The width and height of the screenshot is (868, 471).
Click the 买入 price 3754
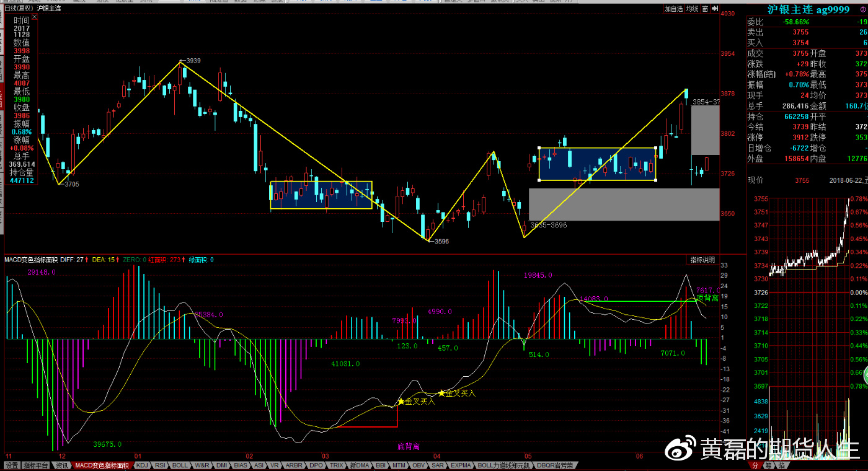[x=800, y=43]
